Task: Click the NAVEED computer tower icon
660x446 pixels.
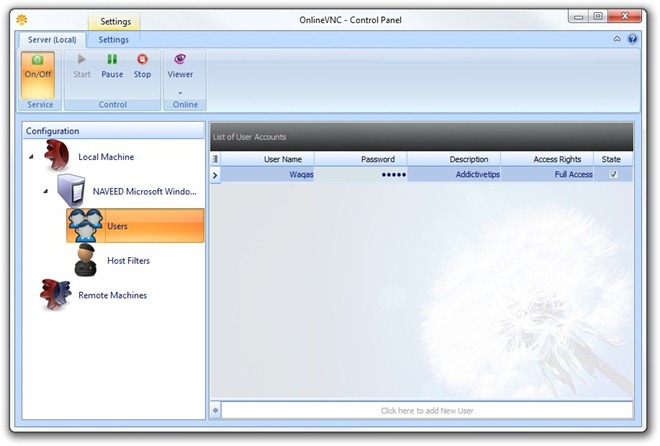Action: [72, 190]
